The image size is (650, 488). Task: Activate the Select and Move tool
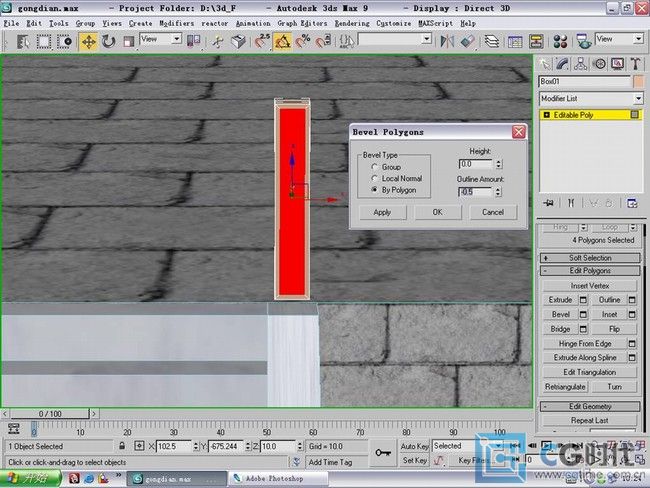pyautogui.click(x=88, y=41)
